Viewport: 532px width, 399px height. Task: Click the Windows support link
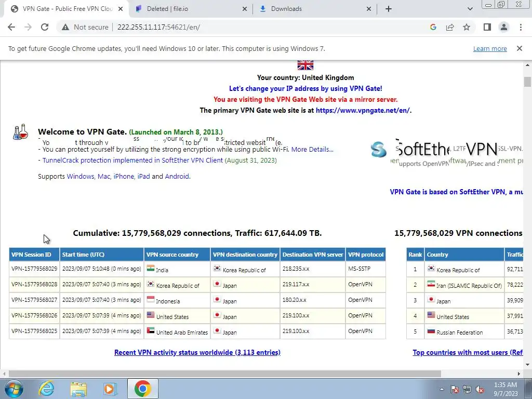click(x=81, y=177)
